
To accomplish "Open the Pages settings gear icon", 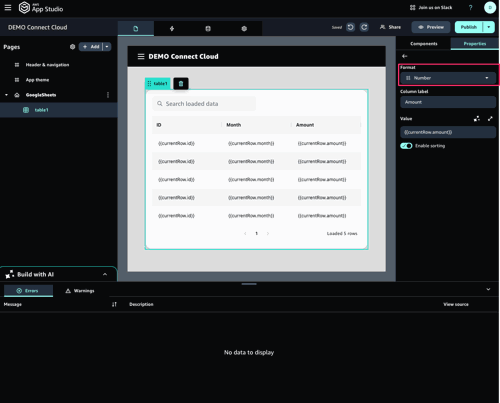I will (x=72, y=47).
